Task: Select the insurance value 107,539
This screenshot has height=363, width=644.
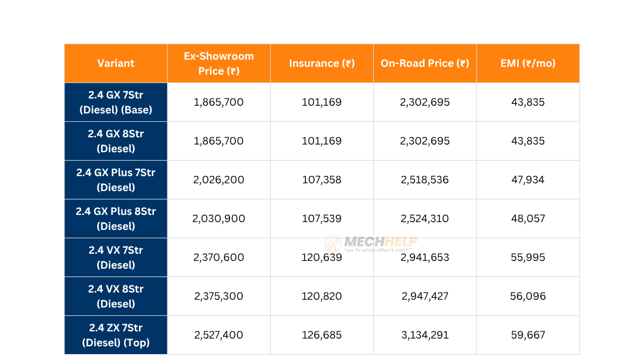Action: click(322, 219)
